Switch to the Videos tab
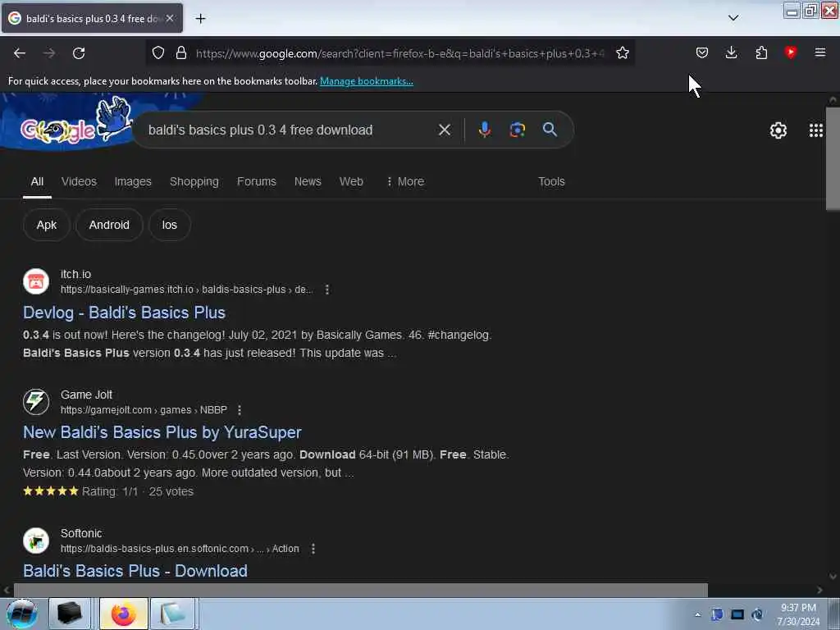The width and height of the screenshot is (840, 630). [x=79, y=181]
